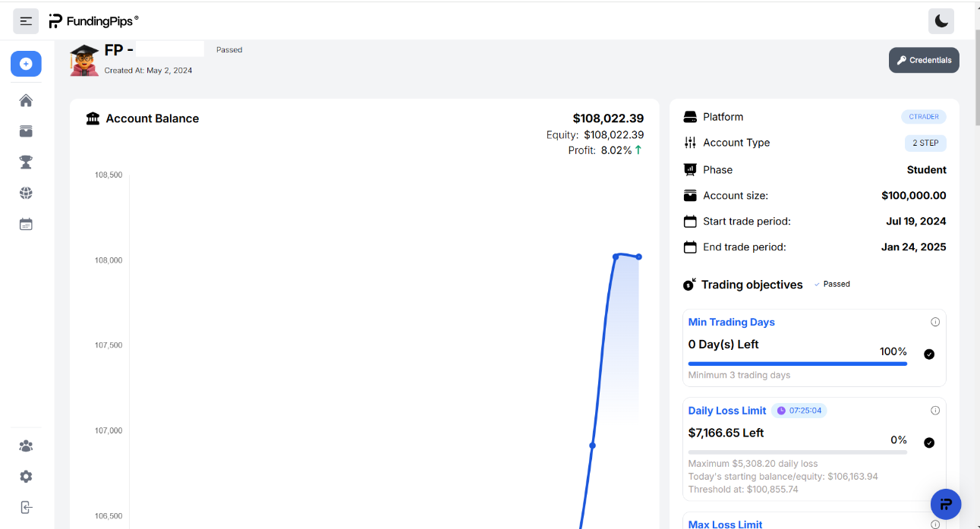The image size is (980, 529).
Task: Open the settings gear icon
Action: [26, 477]
